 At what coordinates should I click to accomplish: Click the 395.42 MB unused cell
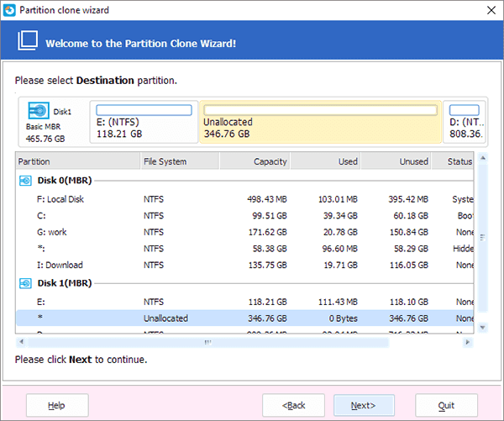coord(408,199)
